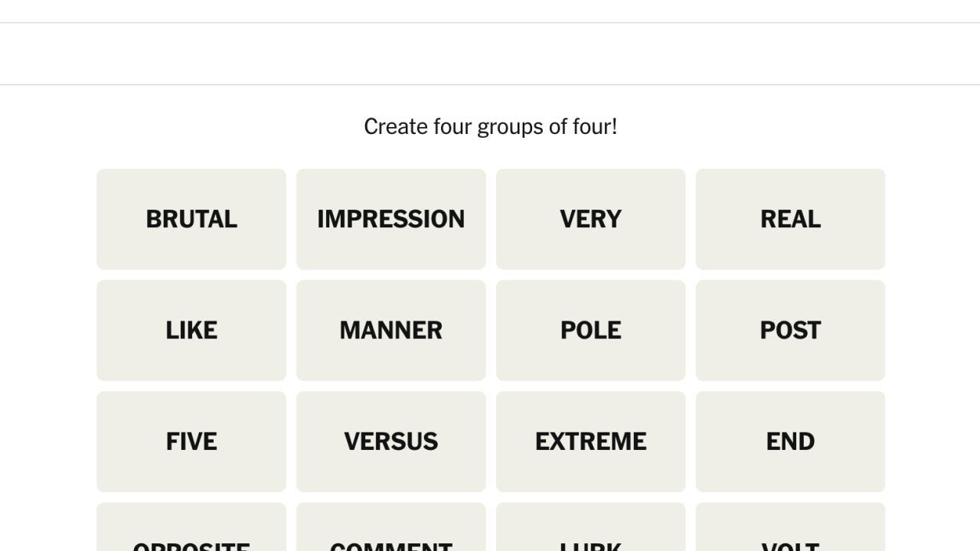
Task: Select the VOLT tile
Action: [790, 530]
